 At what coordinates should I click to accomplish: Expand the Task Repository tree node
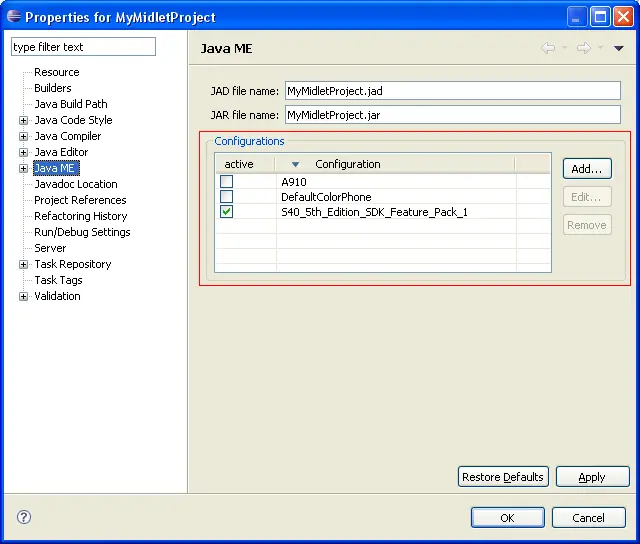pos(24,264)
